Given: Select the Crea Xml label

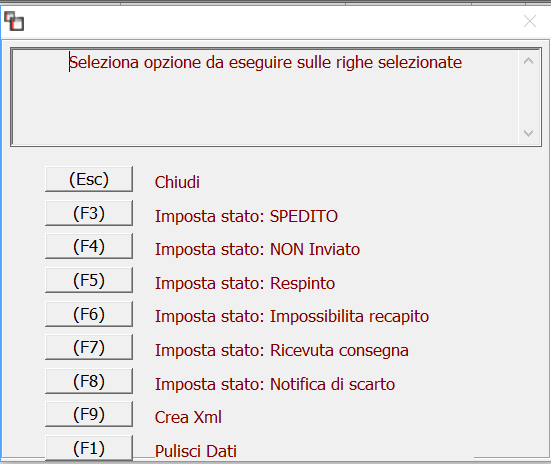Looking at the screenshot, I should (x=188, y=417).
